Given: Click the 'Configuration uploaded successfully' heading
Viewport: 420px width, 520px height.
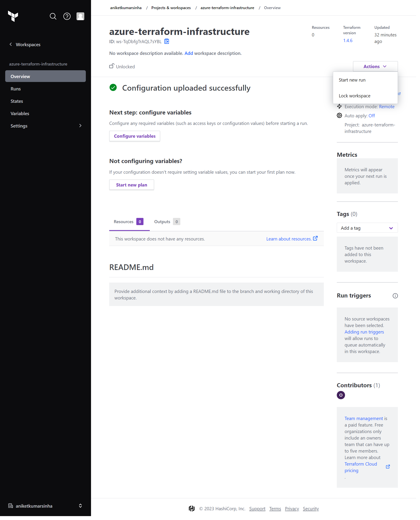Looking at the screenshot, I should [188, 89].
